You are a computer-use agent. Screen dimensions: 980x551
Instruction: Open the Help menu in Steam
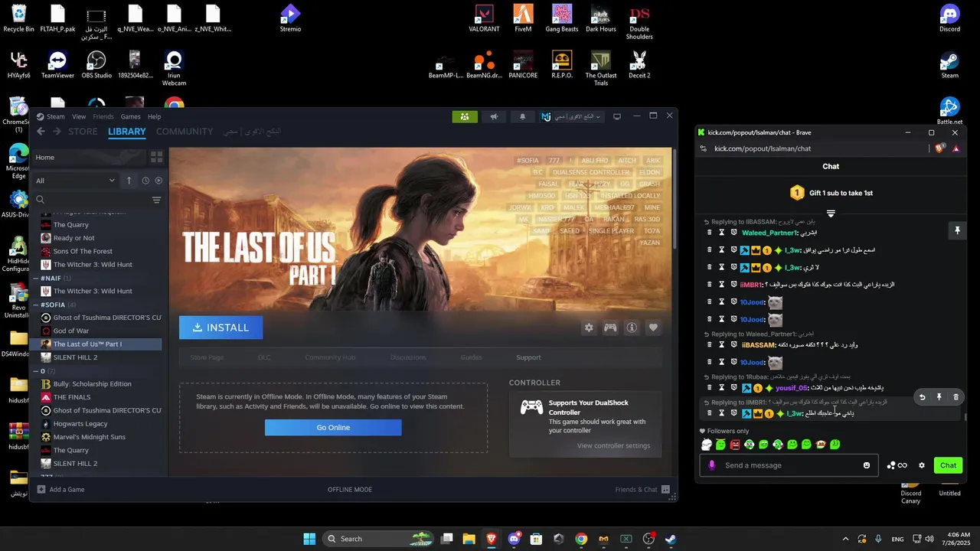[x=154, y=116]
